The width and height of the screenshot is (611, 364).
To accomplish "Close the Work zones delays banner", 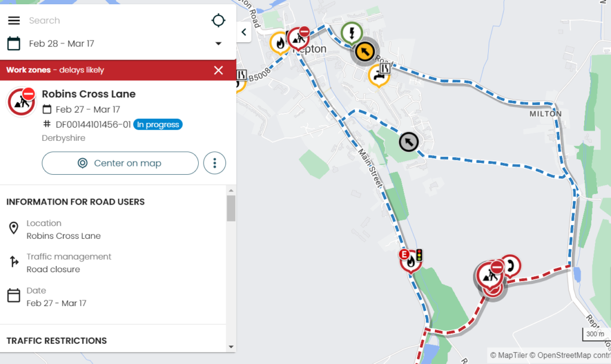I will click(218, 70).
